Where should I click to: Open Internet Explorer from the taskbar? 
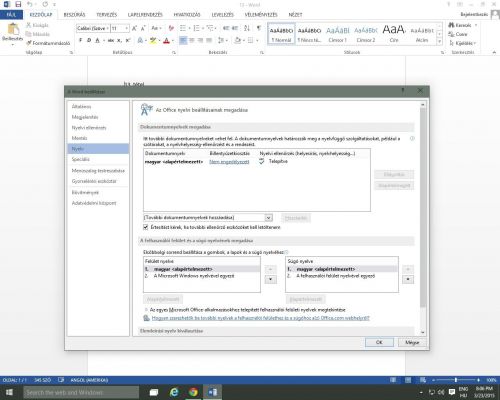pos(174,392)
